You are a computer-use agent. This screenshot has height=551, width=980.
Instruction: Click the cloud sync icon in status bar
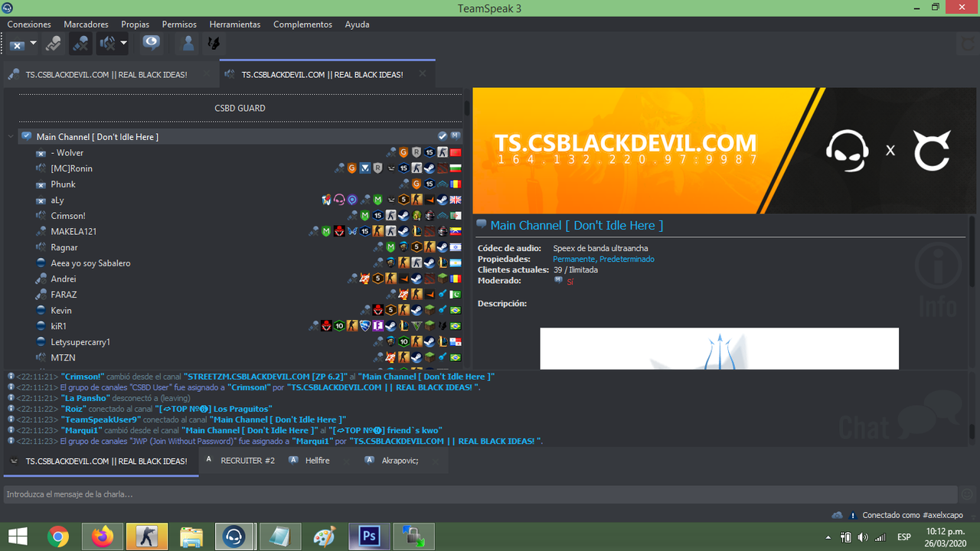point(837,515)
